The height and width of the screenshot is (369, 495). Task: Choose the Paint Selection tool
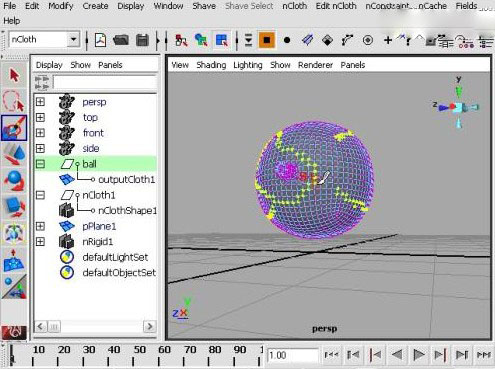pyautogui.click(x=14, y=128)
